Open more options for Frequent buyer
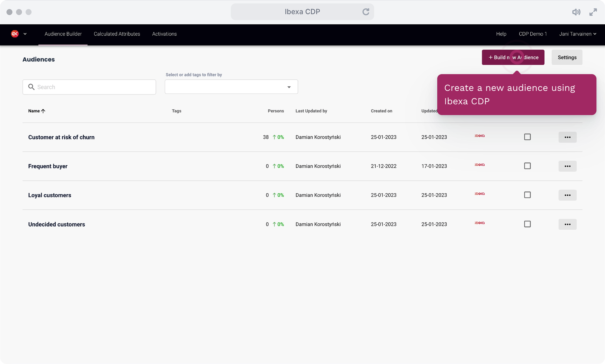The width and height of the screenshot is (605, 364). (x=567, y=166)
